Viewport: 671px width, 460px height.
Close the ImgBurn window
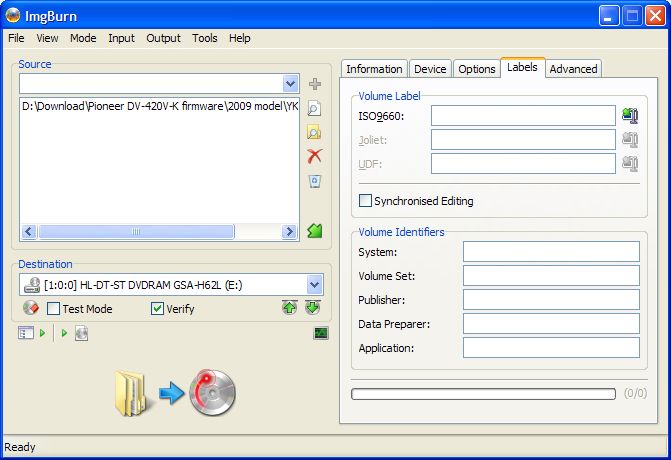[655, 16]
